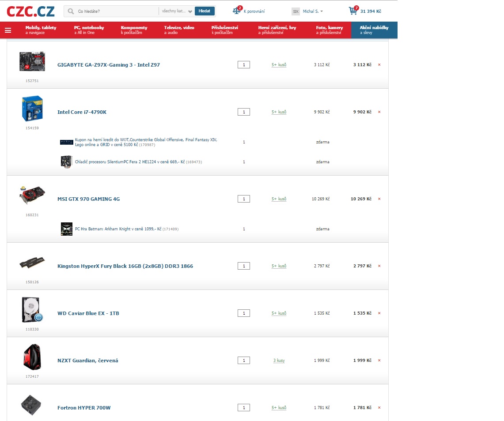The image size is (504, 421).
Task: Click quantity field for Intel Core i7-4790K
Action: pos(244,112)
